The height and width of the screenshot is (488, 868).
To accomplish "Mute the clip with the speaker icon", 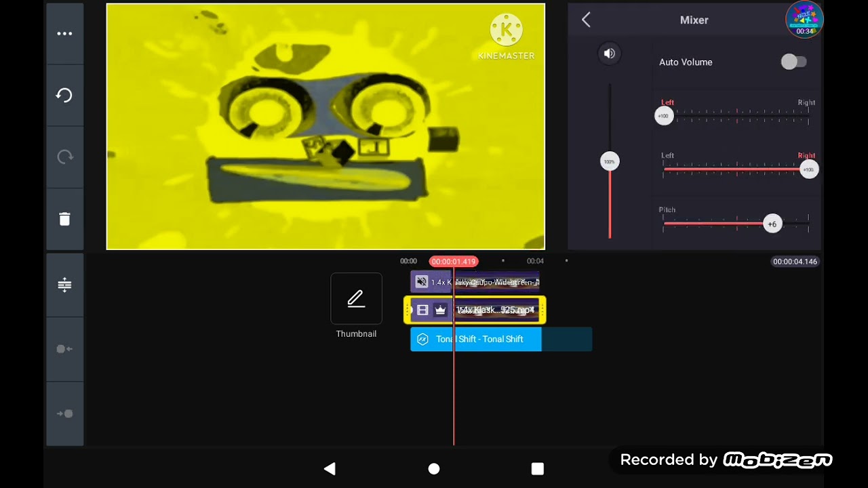I will 610,54.
